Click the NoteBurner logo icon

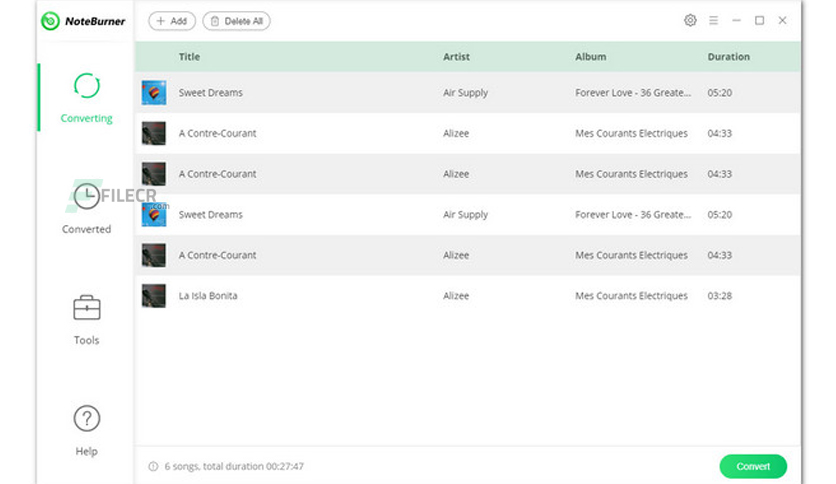(x=50, y=21)
